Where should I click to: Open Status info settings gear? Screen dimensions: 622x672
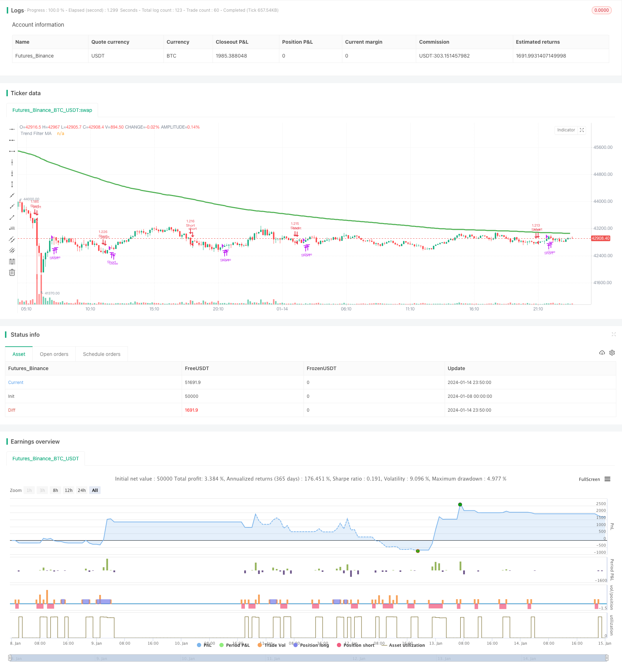(x=612, y=353)
